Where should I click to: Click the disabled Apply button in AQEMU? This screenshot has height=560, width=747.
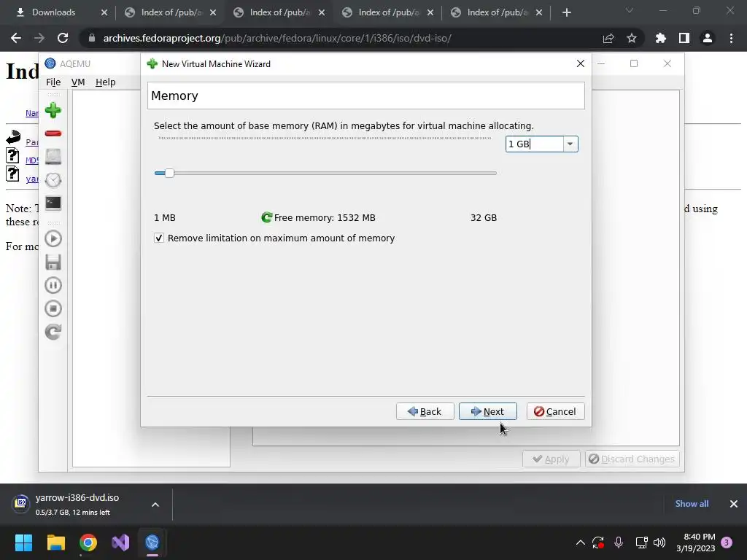(551, 459)
